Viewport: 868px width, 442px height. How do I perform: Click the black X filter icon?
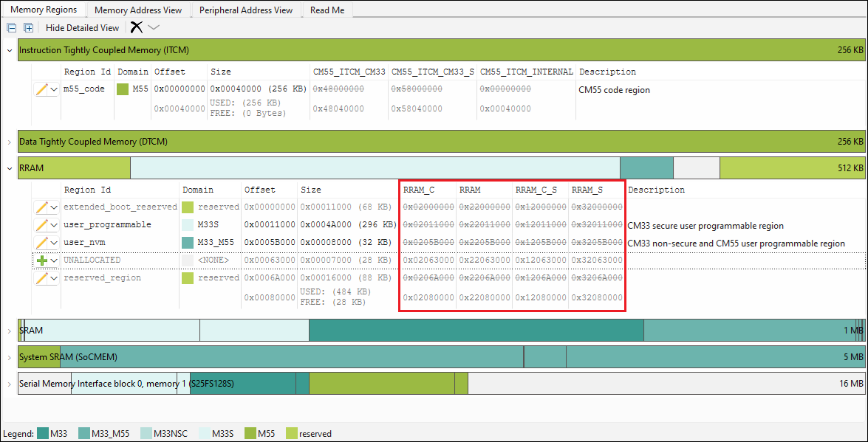[x=137, y=28]
